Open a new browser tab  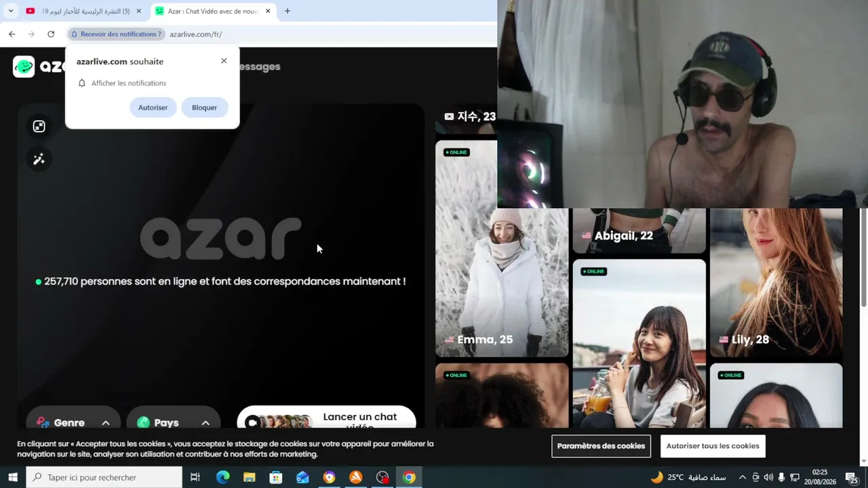[288, 11]
